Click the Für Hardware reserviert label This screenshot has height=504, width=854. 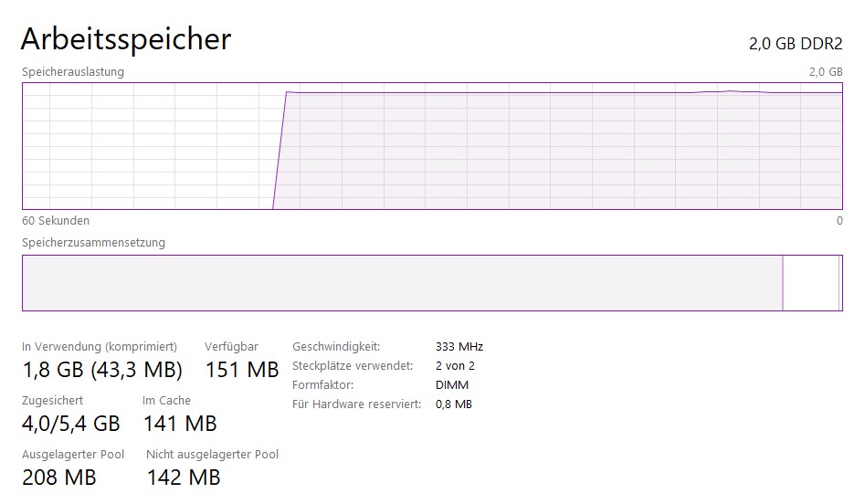click(356, 404)
